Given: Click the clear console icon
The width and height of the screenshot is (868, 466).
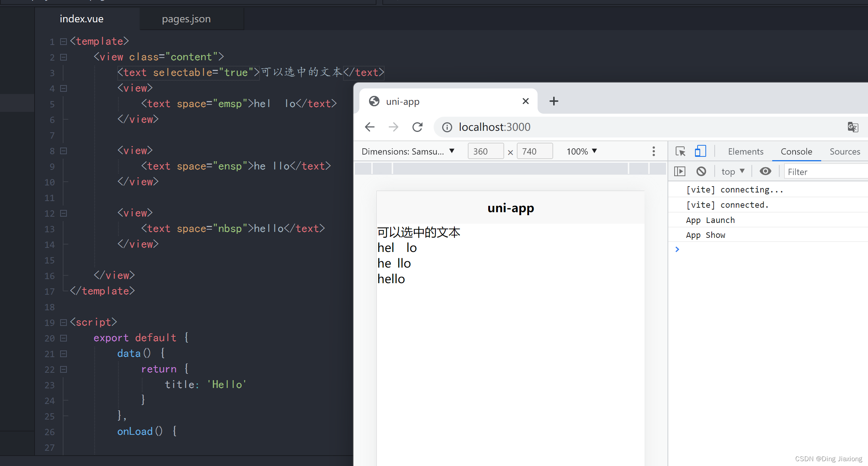Looking at the screenshot, I should [701, 171].
